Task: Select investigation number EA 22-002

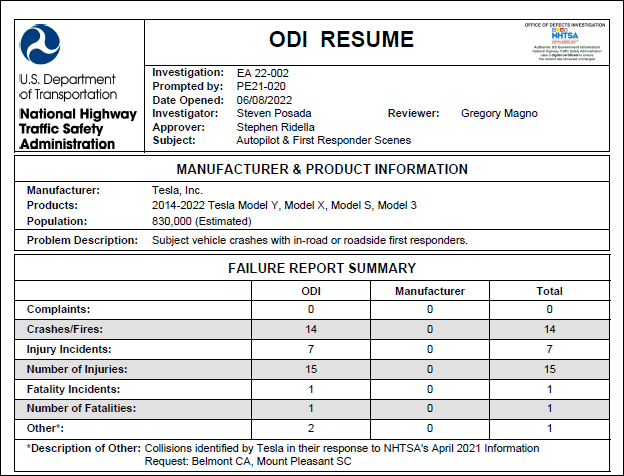Action: pos(263,73)
